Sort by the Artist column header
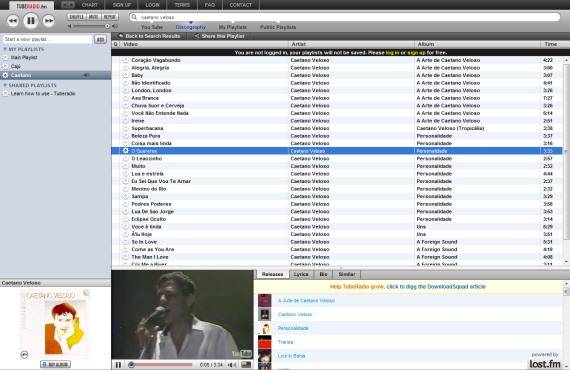This screenshot has width=570, height=370. tap(299, 44)
